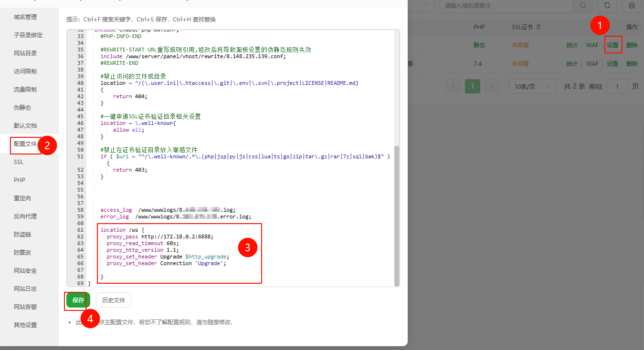Image resolution: width=644 pixels, height=350 pixels.
Task: Click the 'proxy_http_version 1.1;' line
Action: tap(143, 250)
